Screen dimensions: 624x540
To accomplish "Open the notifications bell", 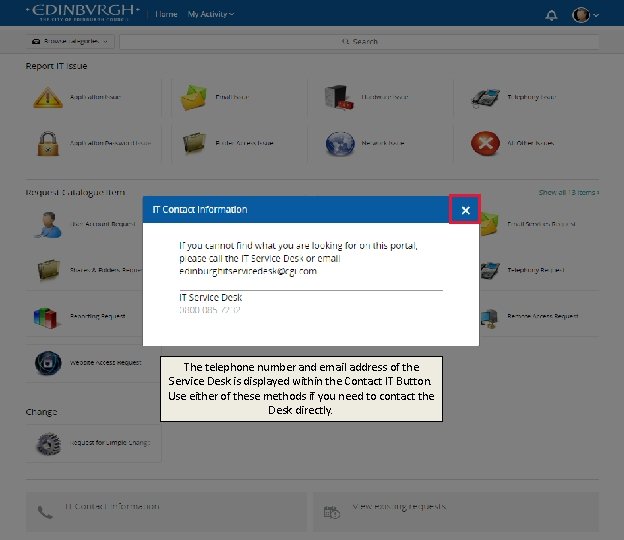I will (x=551, y=15).
